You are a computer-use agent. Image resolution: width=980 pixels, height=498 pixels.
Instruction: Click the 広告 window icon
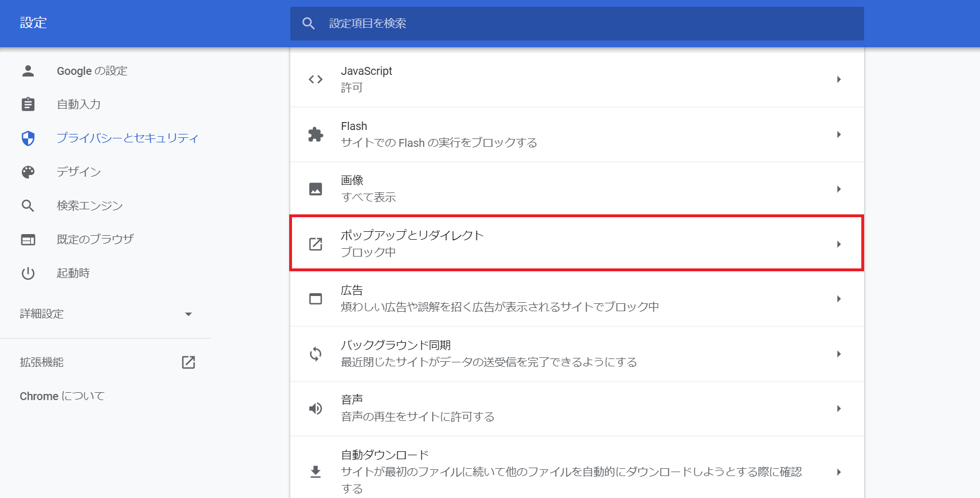click(x=316, y=299)
